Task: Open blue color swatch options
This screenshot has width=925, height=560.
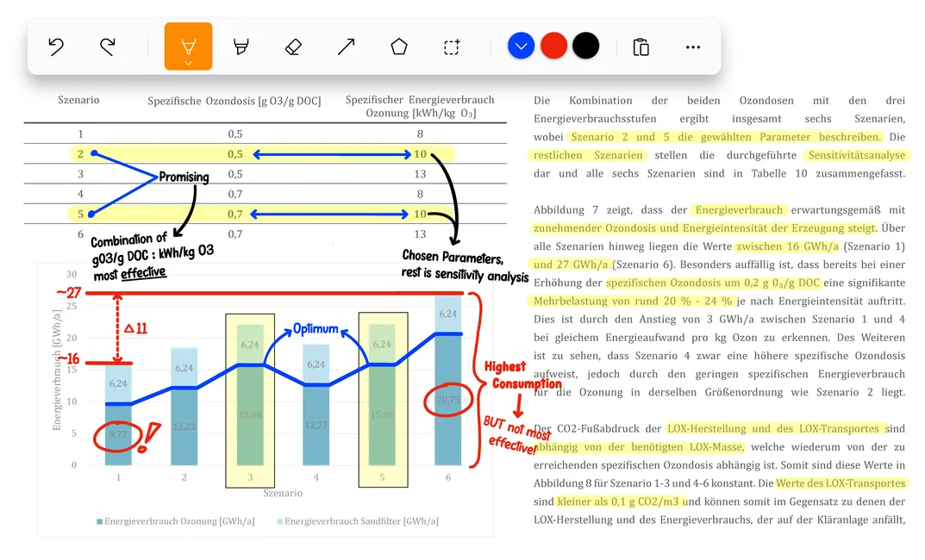Action: click(x=521, y=46)
